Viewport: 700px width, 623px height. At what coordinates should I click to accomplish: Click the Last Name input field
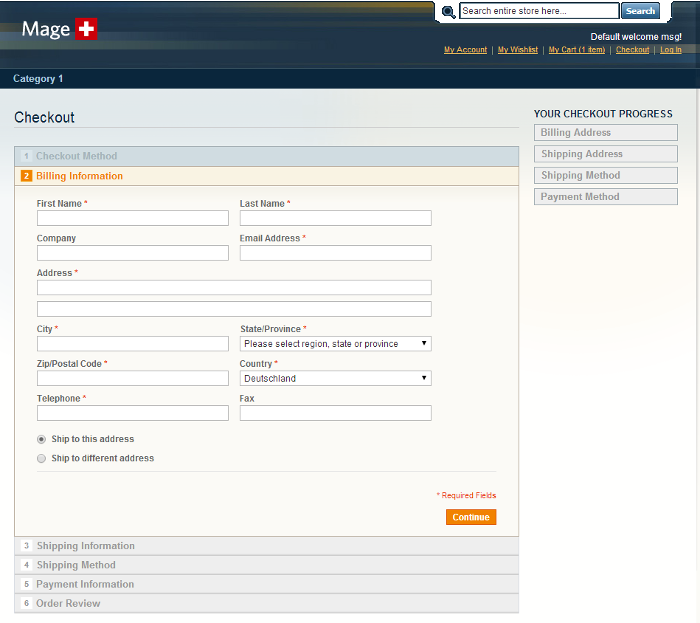pyautogui.click(x=336, y=219)
